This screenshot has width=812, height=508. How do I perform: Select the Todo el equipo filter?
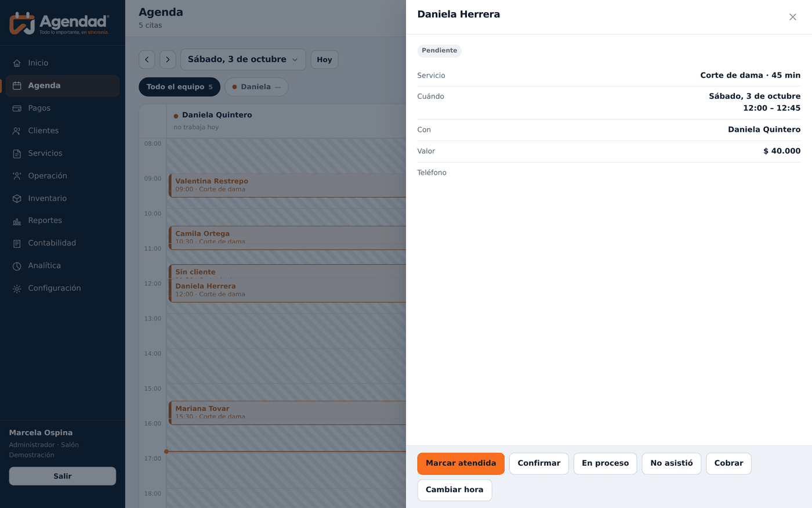click(179, 87)
